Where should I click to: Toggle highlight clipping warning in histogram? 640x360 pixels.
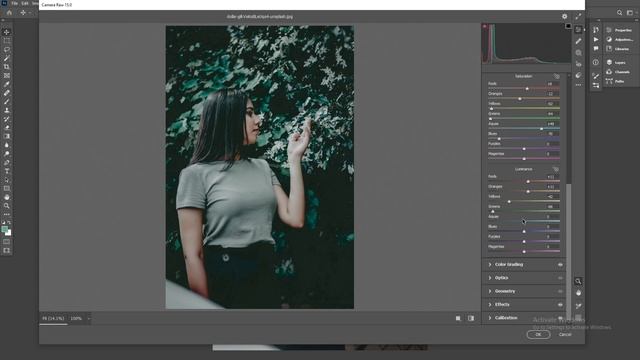pyautogui.click(x=568, y=26)
